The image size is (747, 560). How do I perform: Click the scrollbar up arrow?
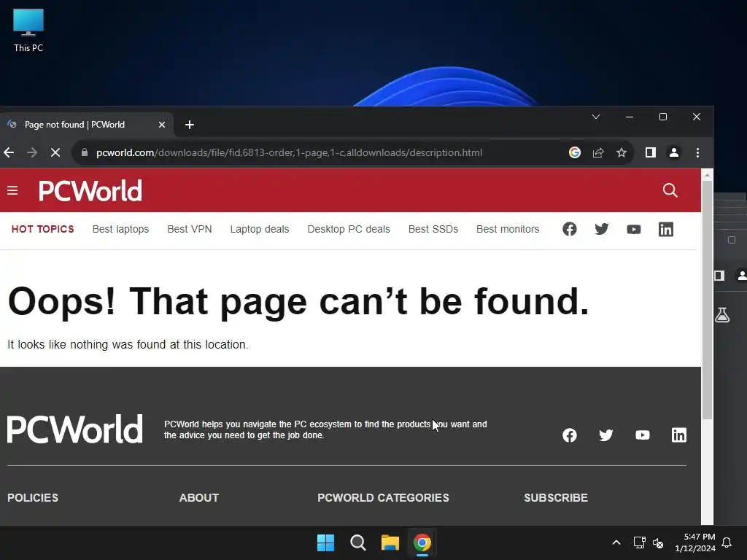click(x=708, y=175)
